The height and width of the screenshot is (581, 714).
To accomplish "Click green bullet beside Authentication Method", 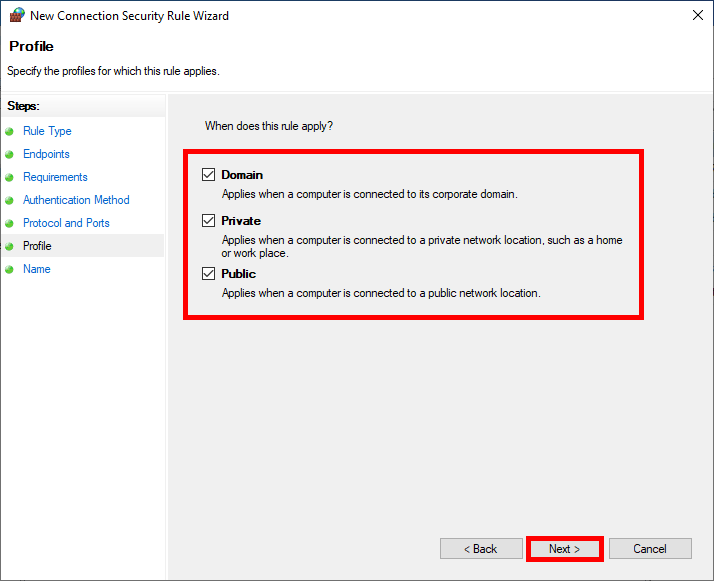I will tap(10, 200).
